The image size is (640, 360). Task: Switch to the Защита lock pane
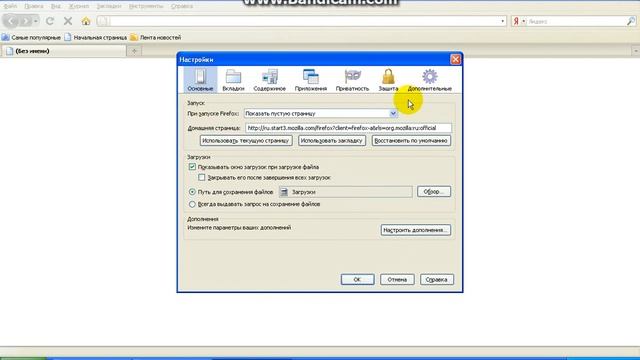pos(388,80)
